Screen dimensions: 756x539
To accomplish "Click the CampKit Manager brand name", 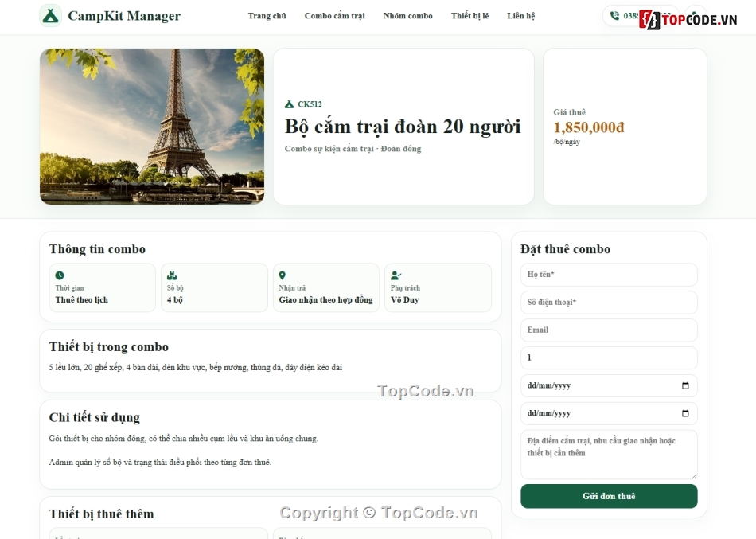I will pyautogui.click(x=124, y=15).
